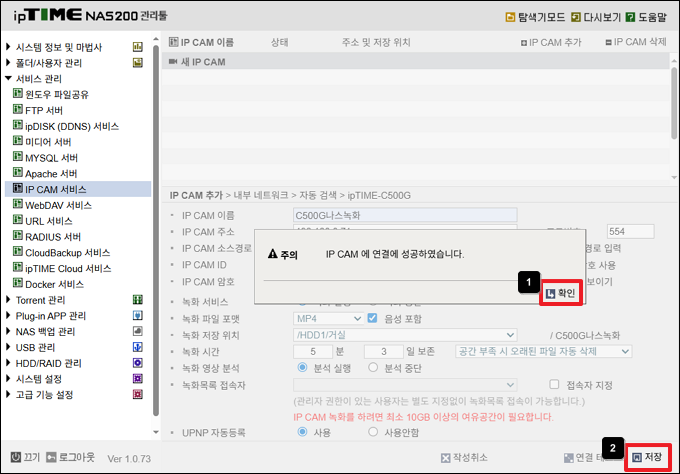Select the 분석 중단 radio button
This screenshot has width=680, height=474.
(x=376, y=368)
